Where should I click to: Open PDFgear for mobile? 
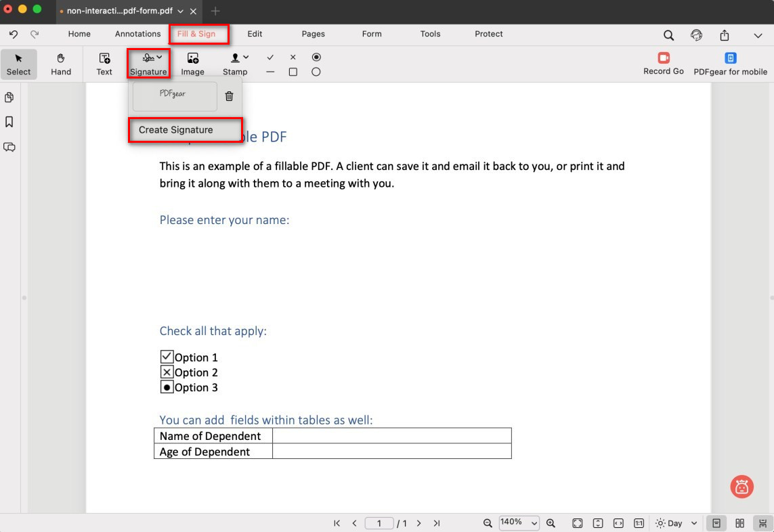pyautogui.click(x=730, y=64)
